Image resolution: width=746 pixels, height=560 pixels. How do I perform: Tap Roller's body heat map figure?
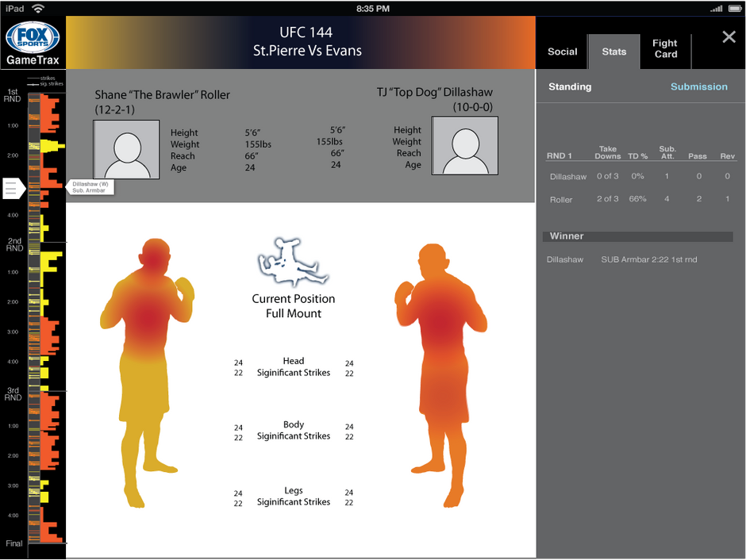click(147, 373)
